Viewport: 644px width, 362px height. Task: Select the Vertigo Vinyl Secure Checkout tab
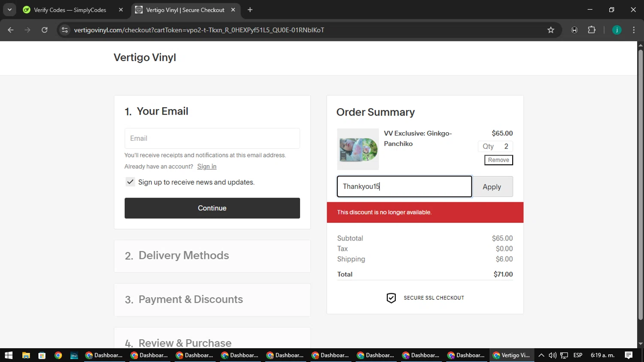click(185, 10)
